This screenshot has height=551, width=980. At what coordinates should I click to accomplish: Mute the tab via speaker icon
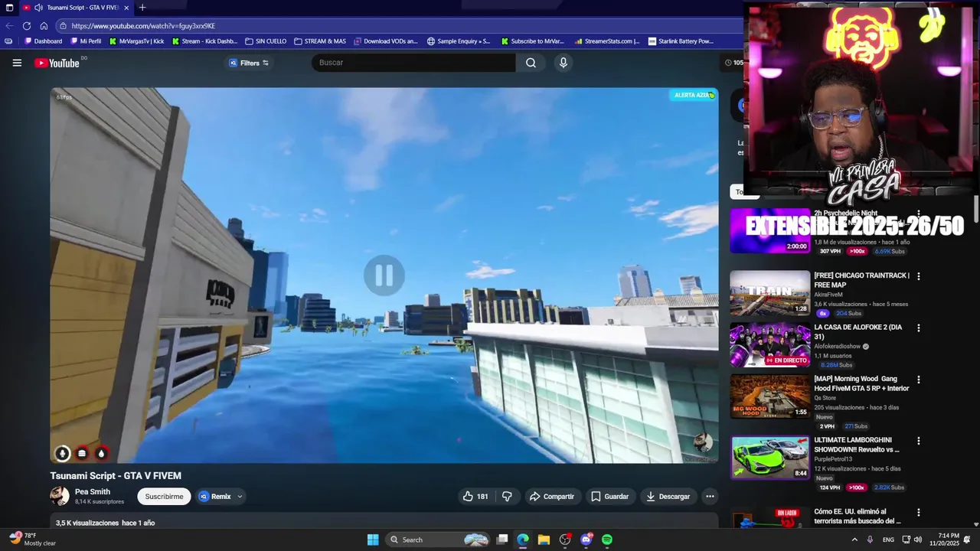pyautogui.click(x=38, y=8)
